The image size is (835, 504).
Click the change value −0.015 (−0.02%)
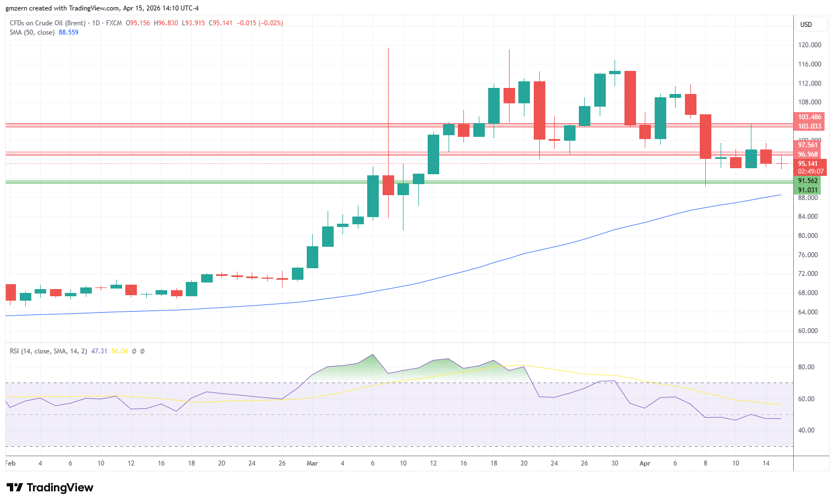260,23
